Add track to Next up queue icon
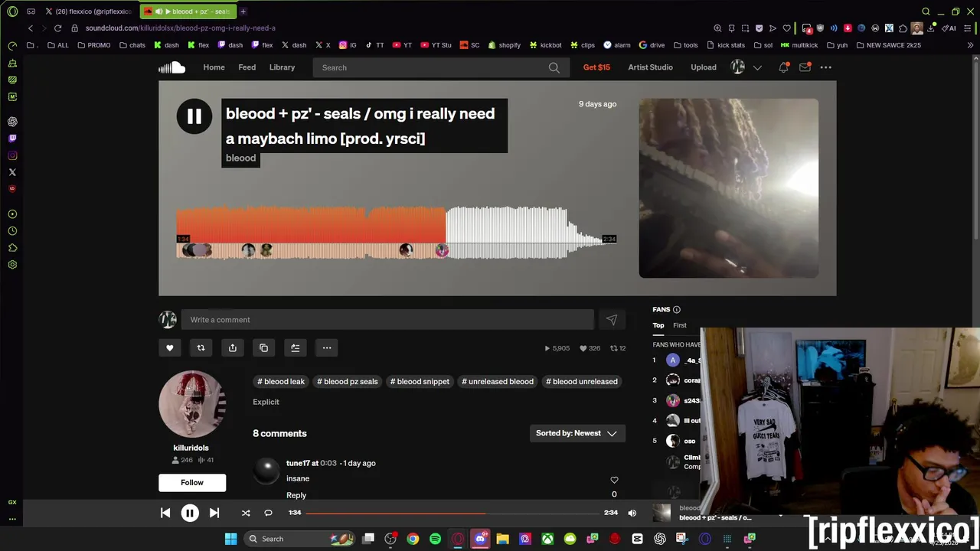980x551 pixels. (296, 347)
